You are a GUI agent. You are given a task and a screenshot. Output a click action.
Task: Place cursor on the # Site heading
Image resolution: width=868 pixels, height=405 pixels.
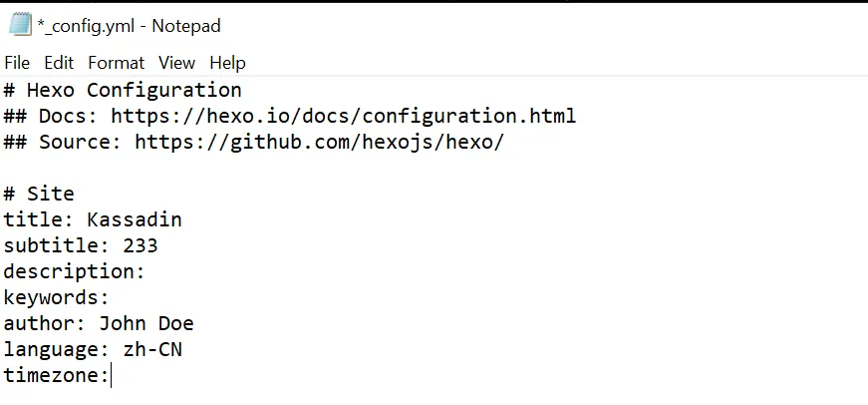click(50, 195)
